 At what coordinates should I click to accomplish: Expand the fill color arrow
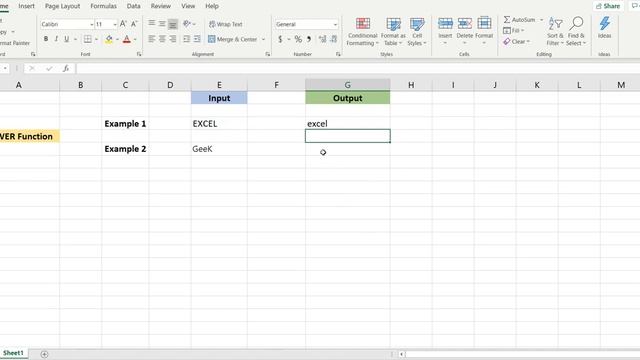tap(117, 40)
